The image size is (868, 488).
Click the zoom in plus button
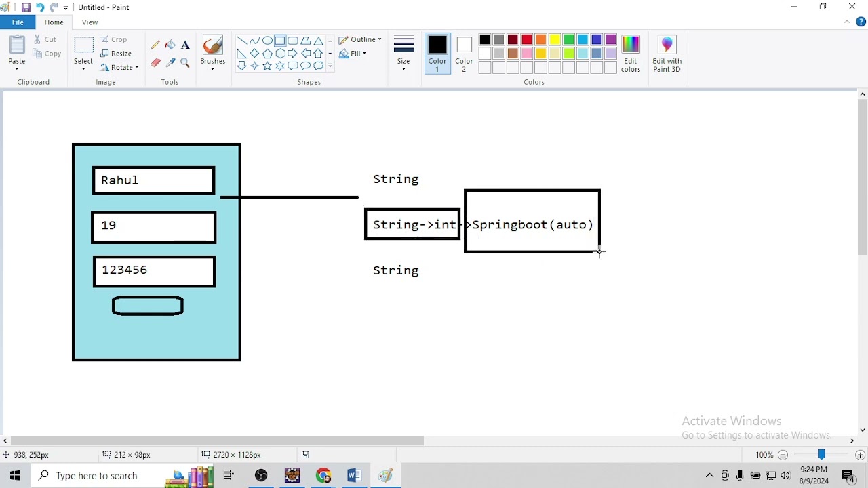[x=860, y=455]
